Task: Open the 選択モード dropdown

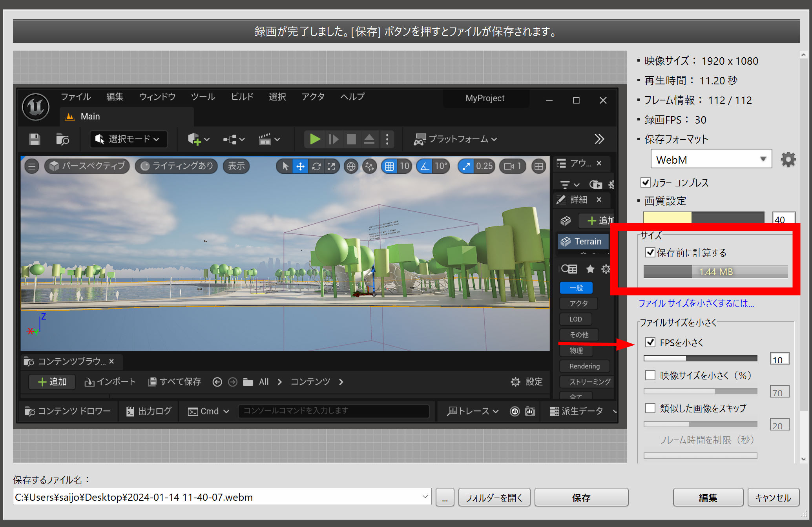Action: 128,139
